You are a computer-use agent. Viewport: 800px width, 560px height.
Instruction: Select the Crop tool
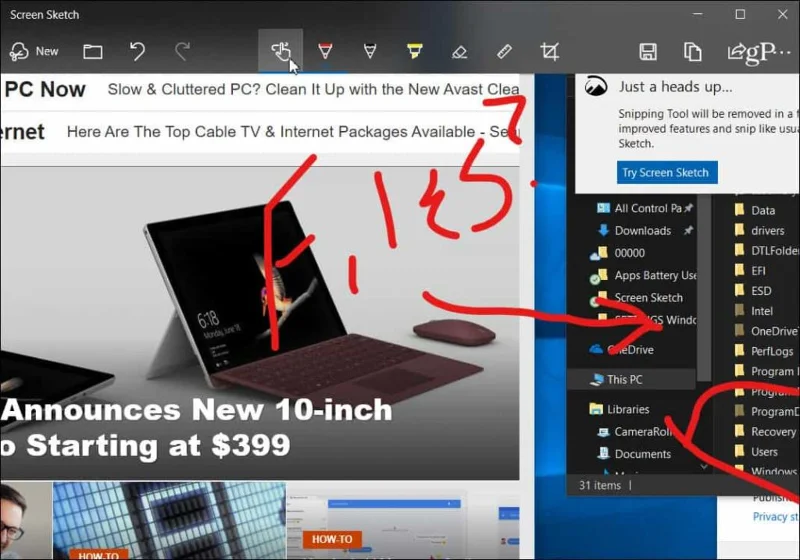[x=549, y=52]
